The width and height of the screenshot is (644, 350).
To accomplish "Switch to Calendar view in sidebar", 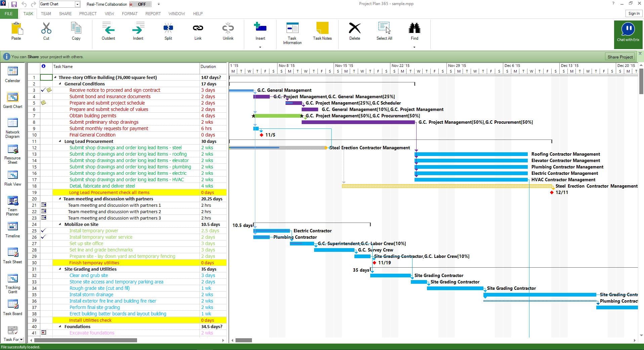I will [x=12, y=74].
